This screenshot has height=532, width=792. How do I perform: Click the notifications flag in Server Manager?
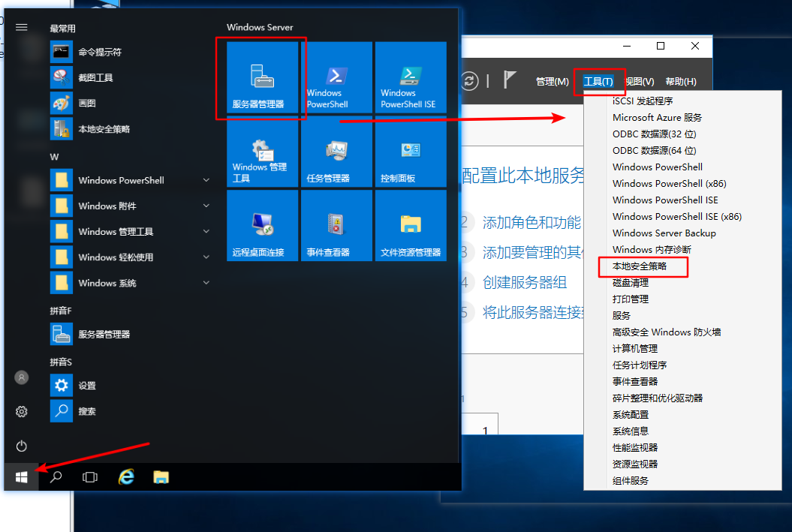coord(510,80)
